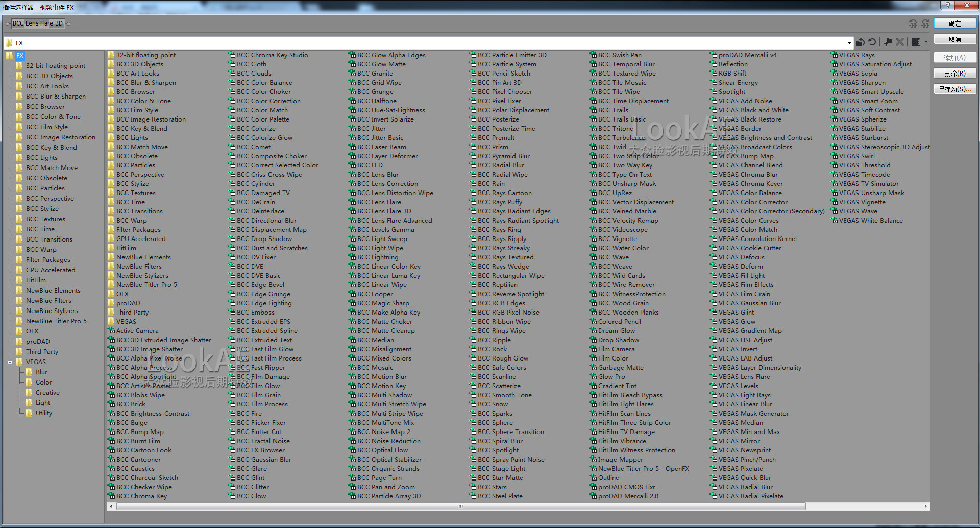Screen dimensions: 980x528
Task: Open the views dropdown arrow
Action: pos(926,42)
